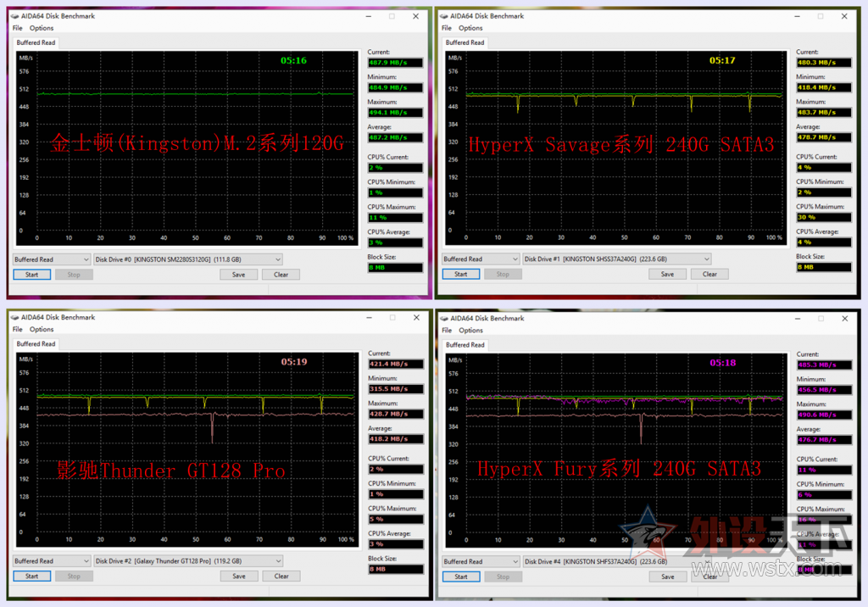Screen dimensions: 868x607
Task: Expand Disk Drive #4 KINGSTON SHFS37A240G dropdown
Action: pos(617,561)
